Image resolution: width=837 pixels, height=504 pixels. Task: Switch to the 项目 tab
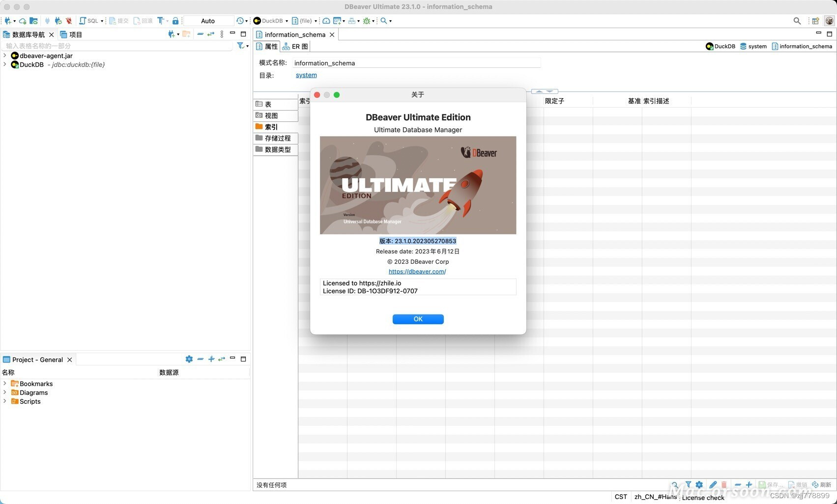coord(71,34)
